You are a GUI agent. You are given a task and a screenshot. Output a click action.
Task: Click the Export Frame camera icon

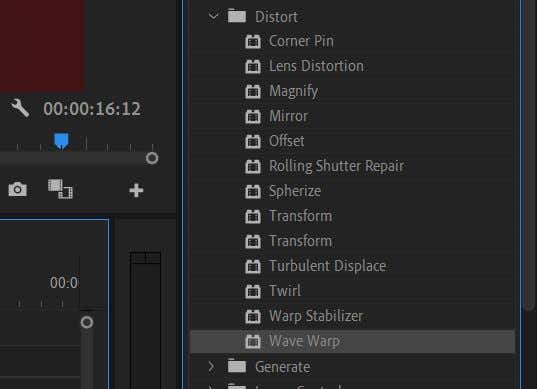17,189
